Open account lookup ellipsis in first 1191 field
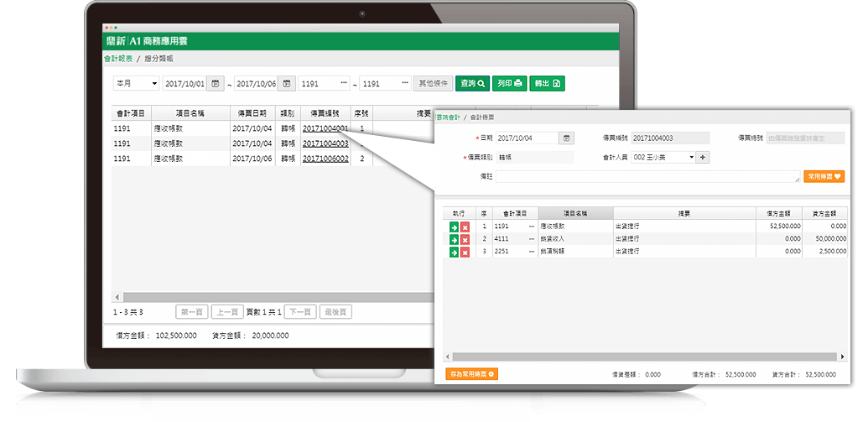The image size is (868, 422). [x=344, y=83]
